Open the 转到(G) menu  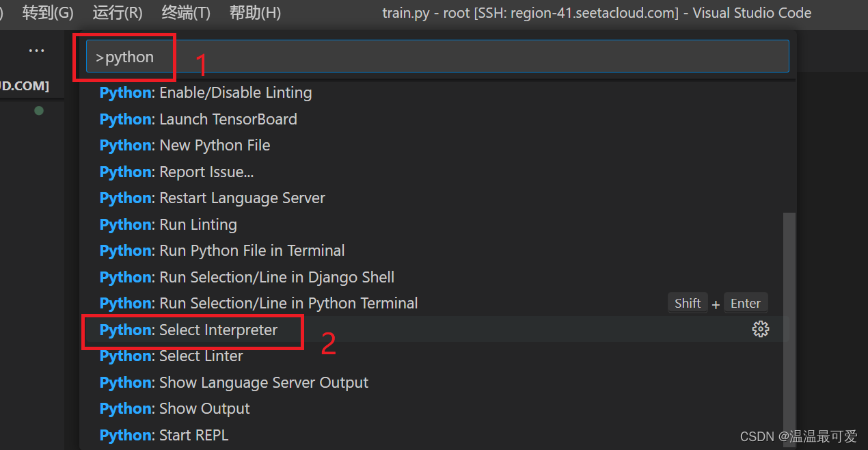[x=48, y=12]
